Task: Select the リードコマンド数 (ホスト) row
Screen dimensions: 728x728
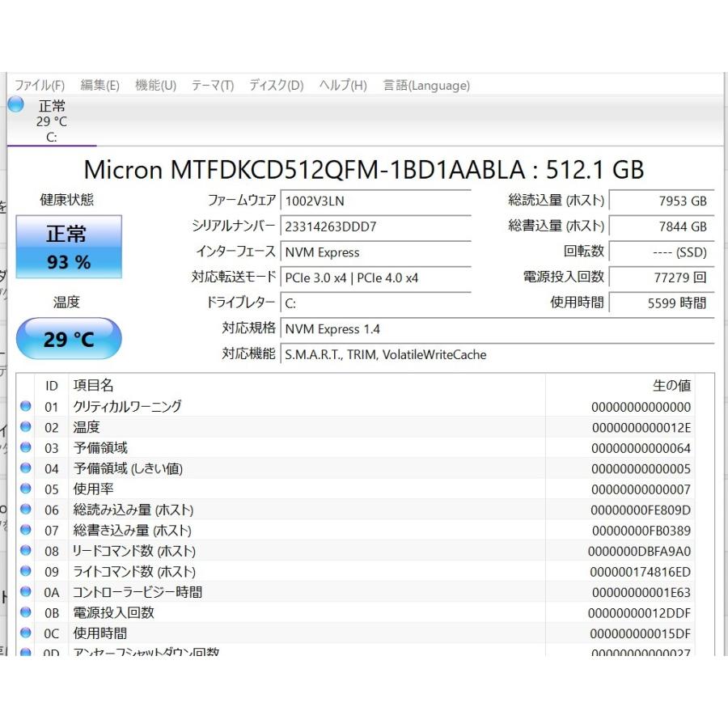Action: 356,551
